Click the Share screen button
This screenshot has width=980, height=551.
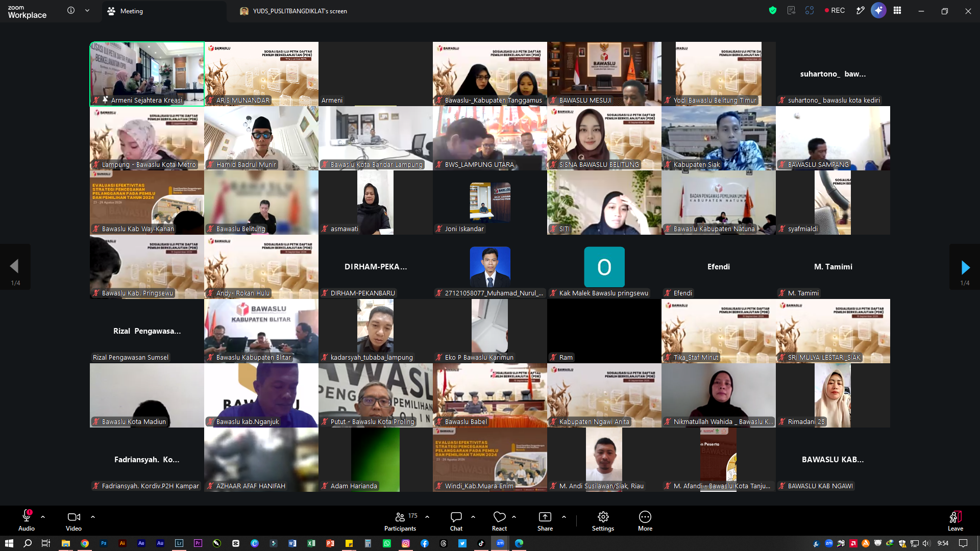click(x=545, y=521)
